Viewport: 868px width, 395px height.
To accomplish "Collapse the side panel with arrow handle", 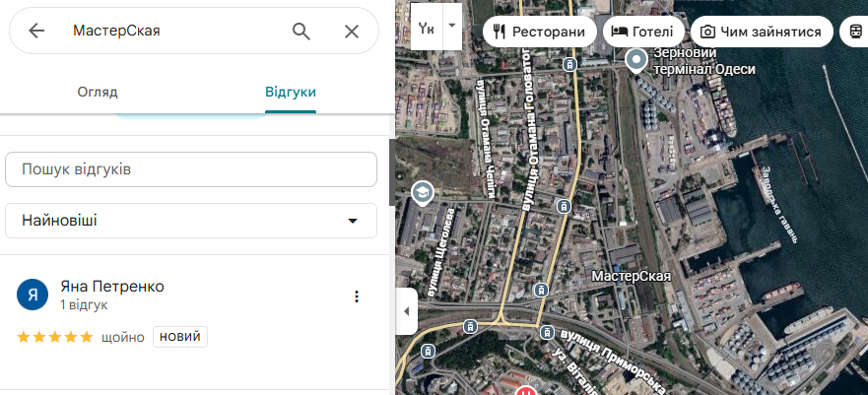I will pos(406,311).
